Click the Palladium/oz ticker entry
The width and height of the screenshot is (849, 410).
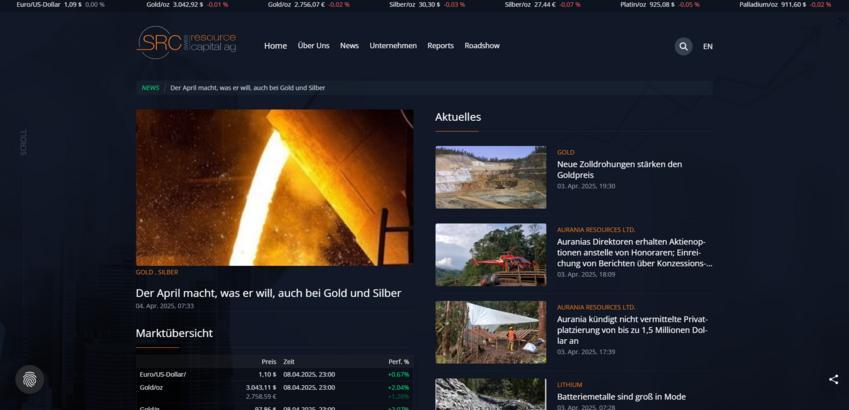785,4
